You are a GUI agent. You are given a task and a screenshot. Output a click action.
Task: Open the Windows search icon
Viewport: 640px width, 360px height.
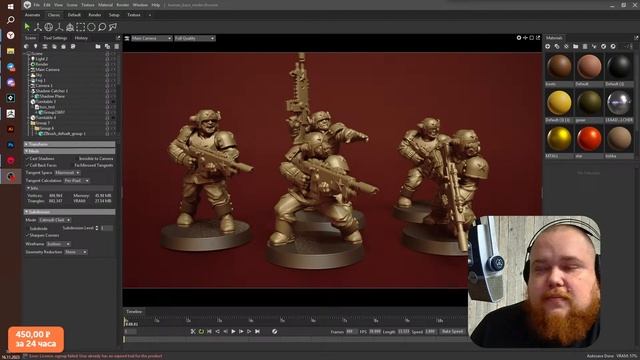click(x=11, y=20)
